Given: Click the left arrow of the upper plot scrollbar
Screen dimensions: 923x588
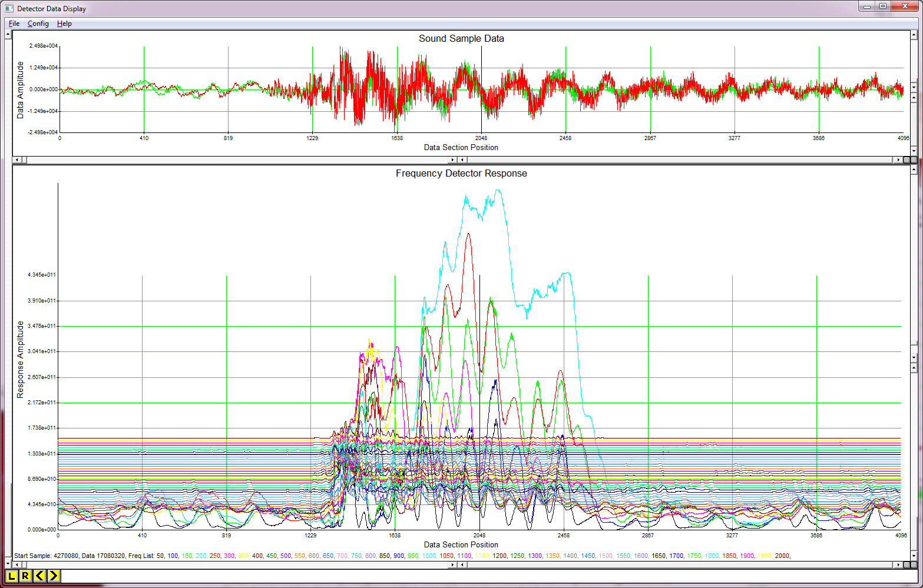Looking at the screenshot, I should point(18,160).
